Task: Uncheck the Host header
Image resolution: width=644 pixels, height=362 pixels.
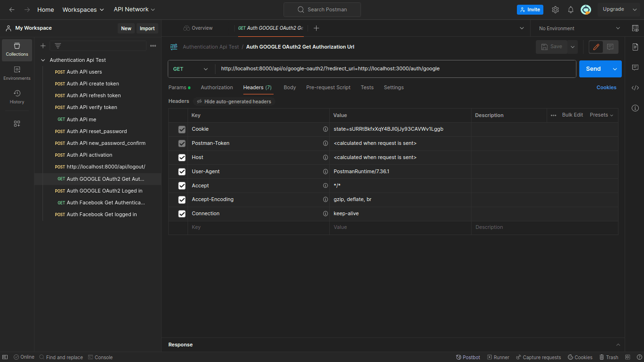Action: (182, 158)
